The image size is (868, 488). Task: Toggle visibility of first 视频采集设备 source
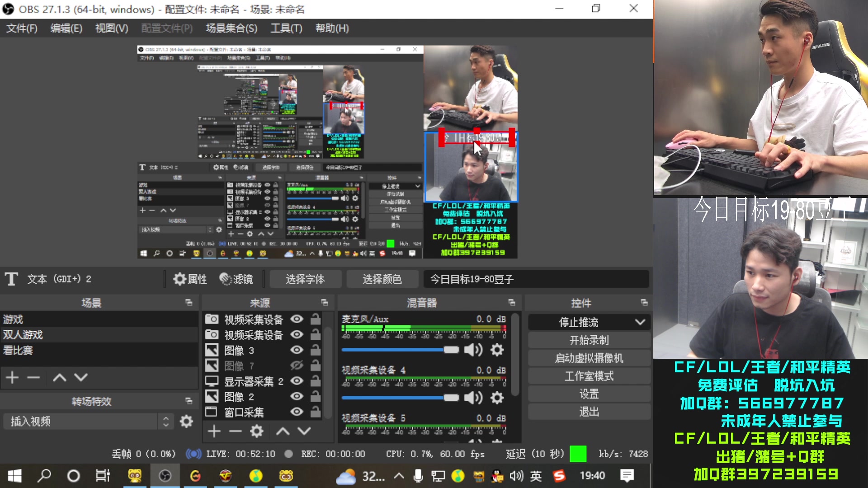click(x=297, y=319)
